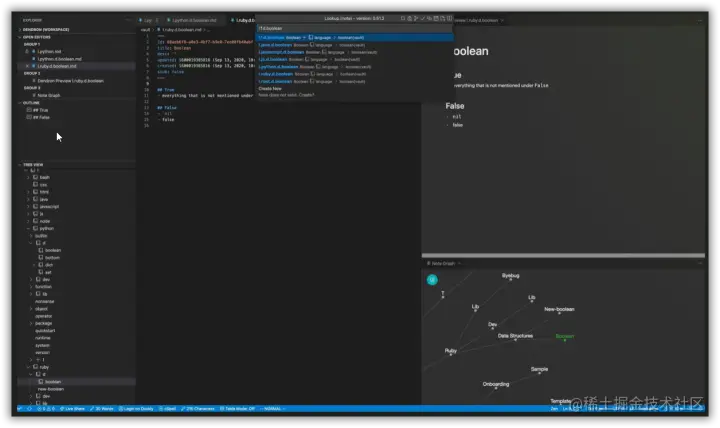Jump to ## True in Outline

40,110
